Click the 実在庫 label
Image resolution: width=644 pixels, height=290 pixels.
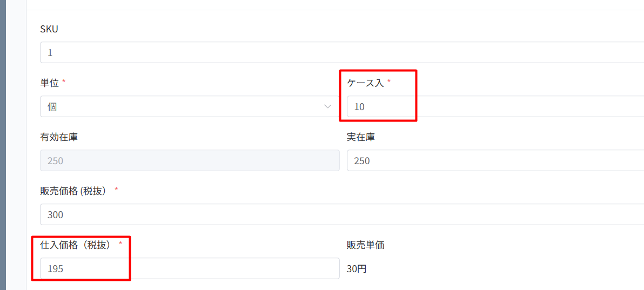(x=361, y=137)
